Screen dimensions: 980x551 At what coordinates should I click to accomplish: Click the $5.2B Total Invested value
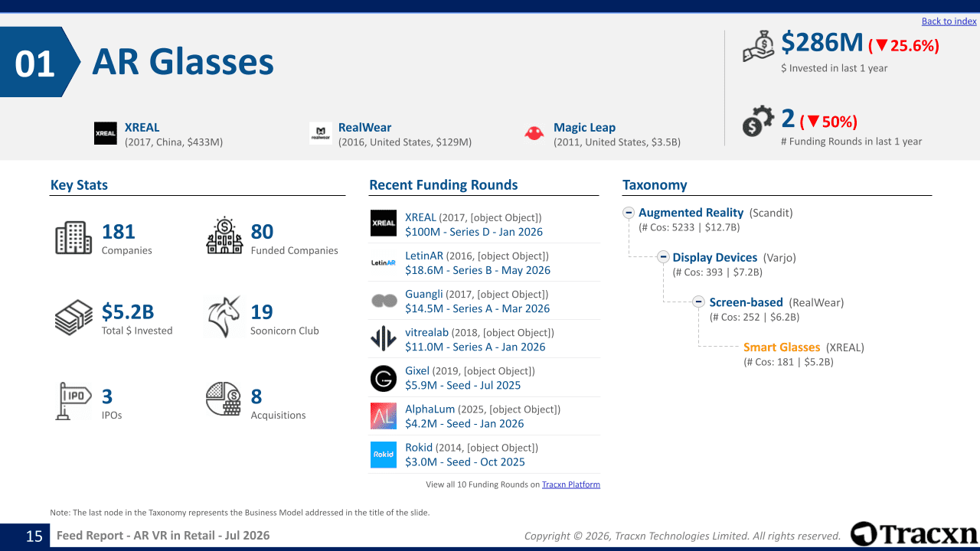(128, 311)
